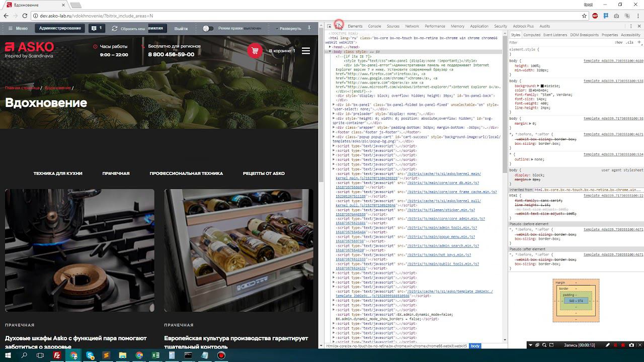Viewport: 644px width, 362px height.
Task: Open the Adblock Plus extension icon
Action: pos(596,16)
